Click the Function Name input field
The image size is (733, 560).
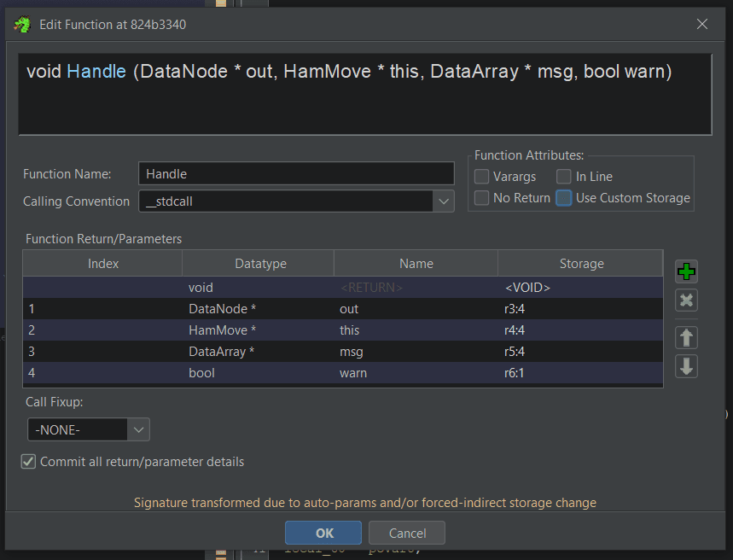click(296, 173)
